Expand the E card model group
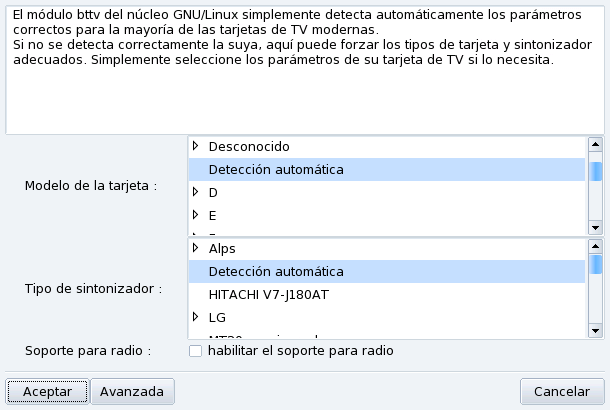The height and width of the screenshot is (410, 610). (195, 214)
